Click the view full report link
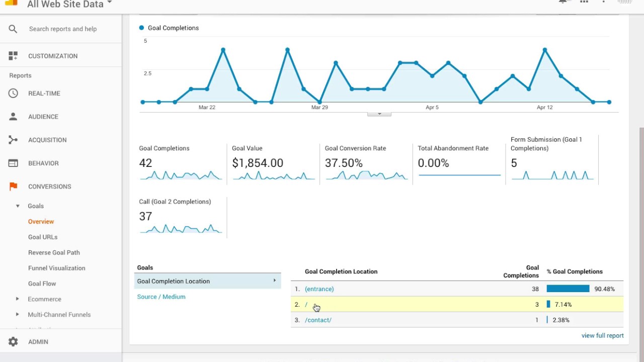Image resolution: width=644 pixels, height=362 pixels. (602, 335)
